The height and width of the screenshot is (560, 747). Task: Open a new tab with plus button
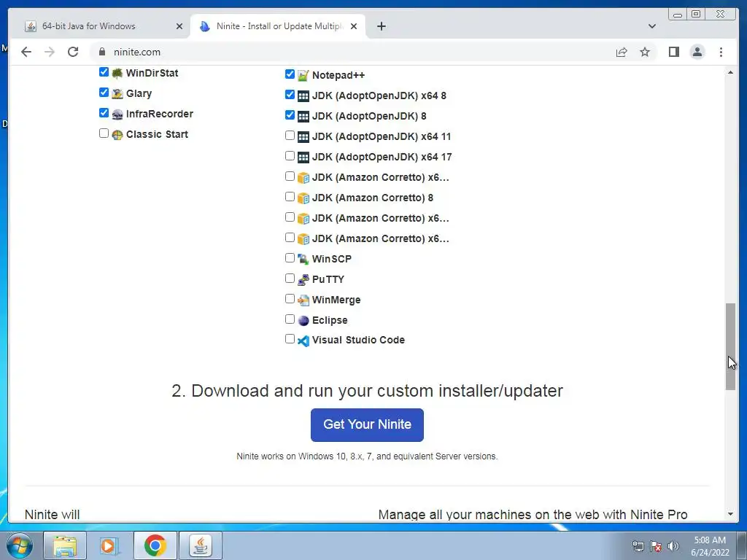[381, 26]
